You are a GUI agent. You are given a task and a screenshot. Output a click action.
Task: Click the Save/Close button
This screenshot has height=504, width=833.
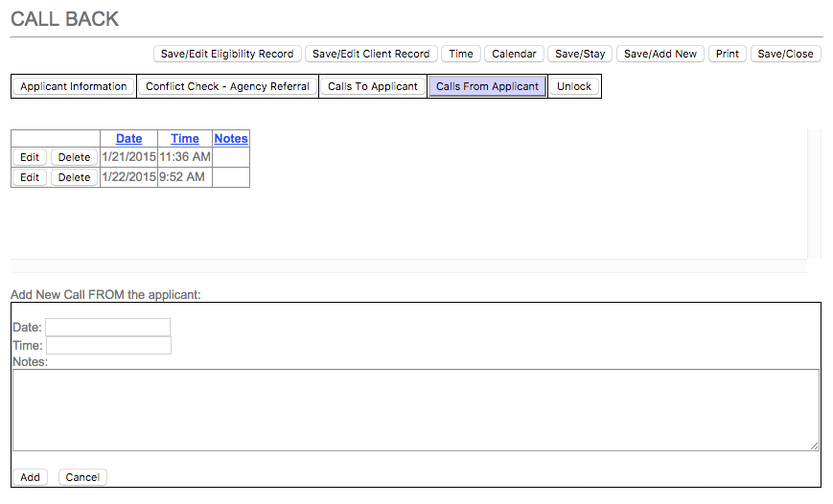pos(785,54)
